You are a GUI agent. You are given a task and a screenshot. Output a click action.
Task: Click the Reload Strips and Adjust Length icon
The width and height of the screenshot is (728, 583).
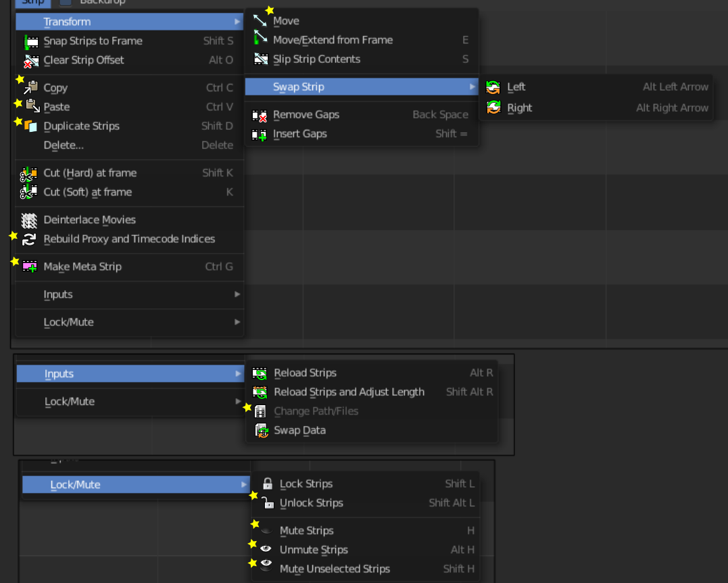click(x=260, y=392)
